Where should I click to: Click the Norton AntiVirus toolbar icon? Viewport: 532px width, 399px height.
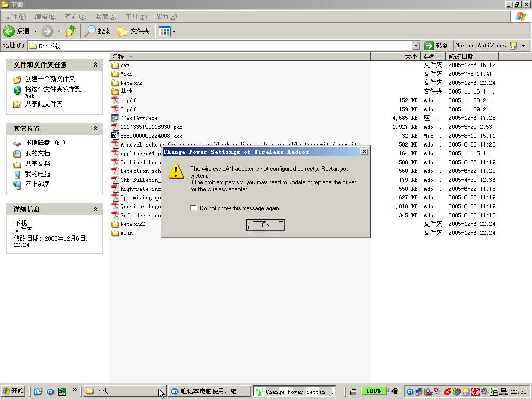point(513,46)
